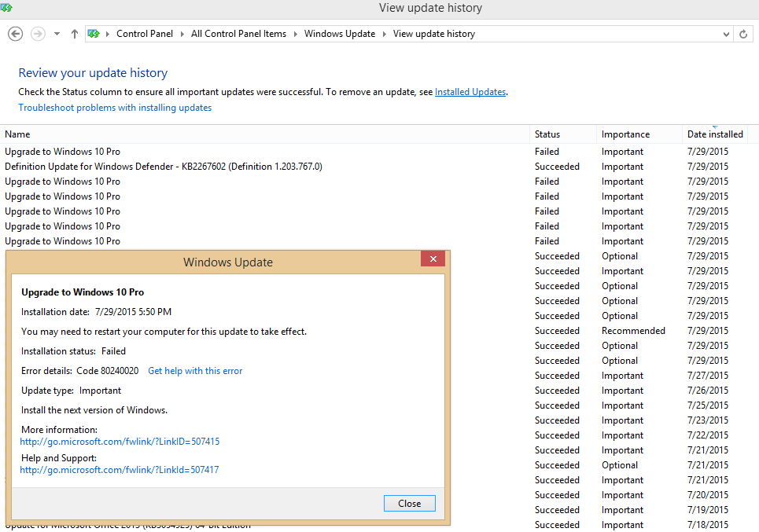Open chevron after All Control Panel Items
Screen dimensions: 759x532
pos(295,34)
